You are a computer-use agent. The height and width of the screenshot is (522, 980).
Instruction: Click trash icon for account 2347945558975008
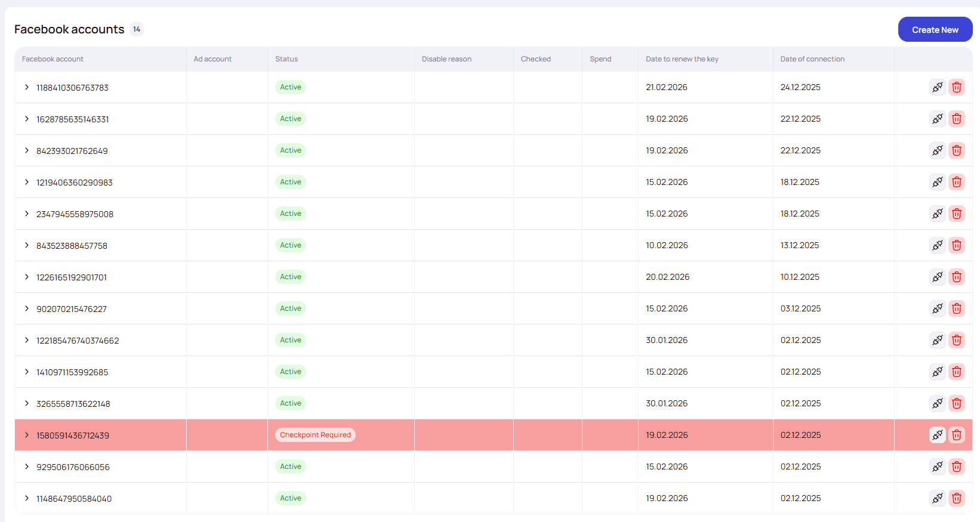point(957,214)
